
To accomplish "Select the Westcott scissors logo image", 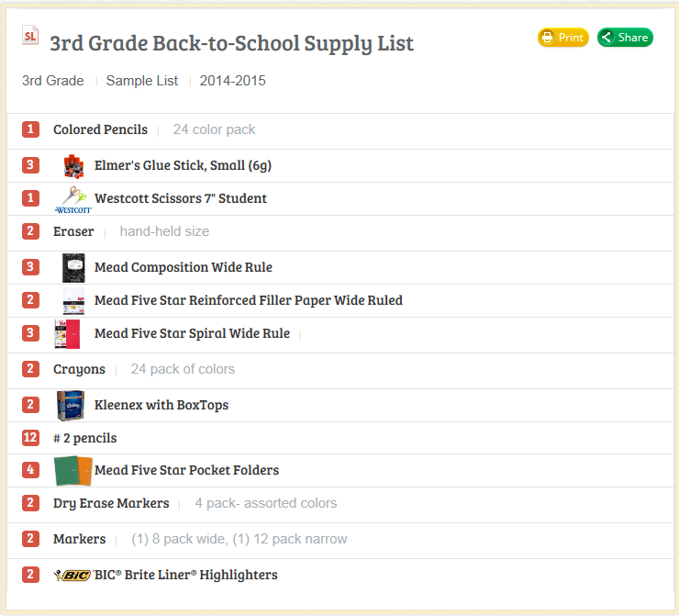I will coord(73,200).
